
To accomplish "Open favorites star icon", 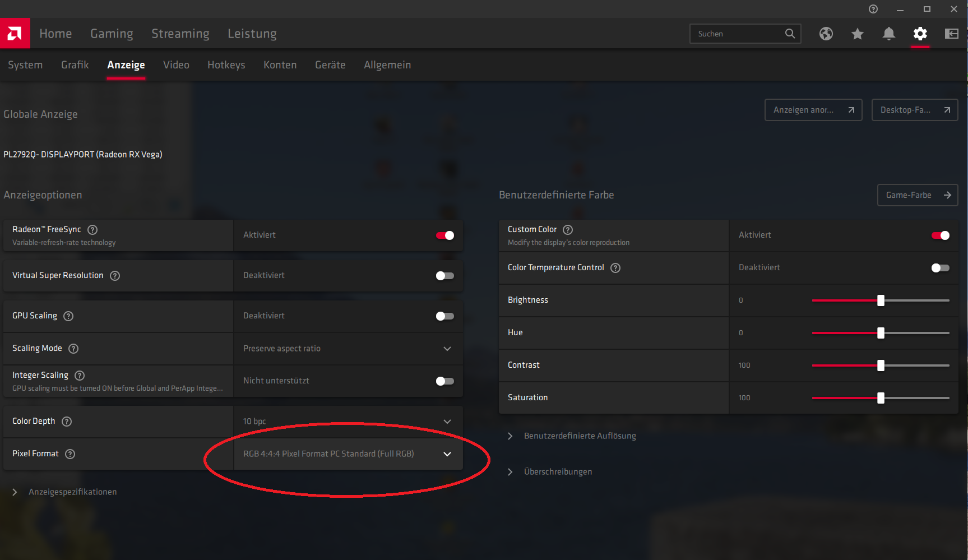I will (x=857, y=34).
